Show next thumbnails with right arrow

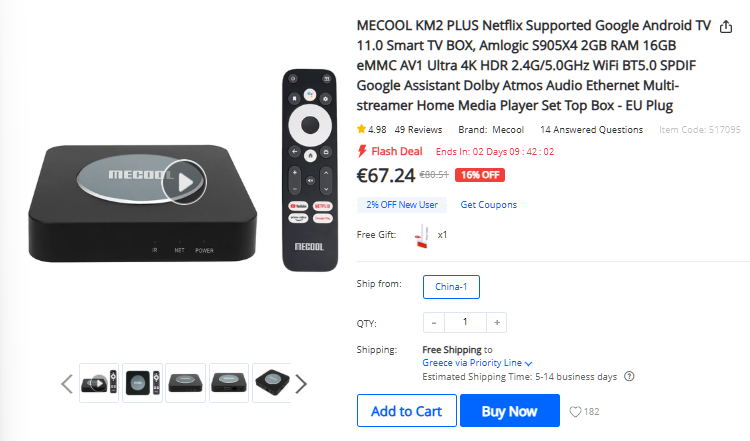click(301, 384)
